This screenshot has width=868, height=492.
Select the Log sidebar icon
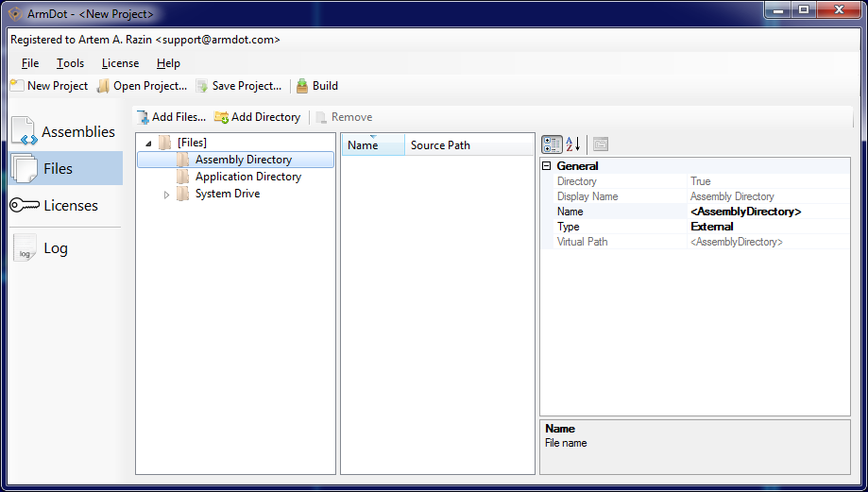tap(25, 248)
